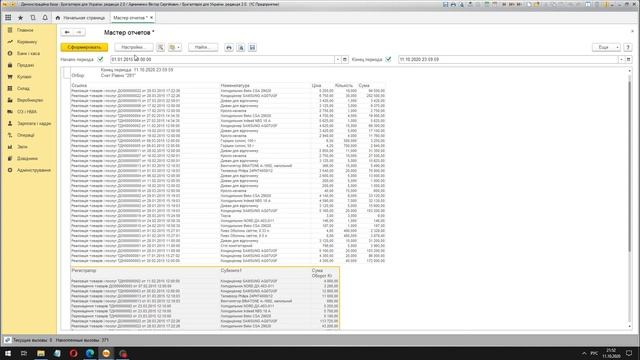Close the Мастер отчетов tab
The height and width of the screenshot is (360, 640).
point(151,18)
